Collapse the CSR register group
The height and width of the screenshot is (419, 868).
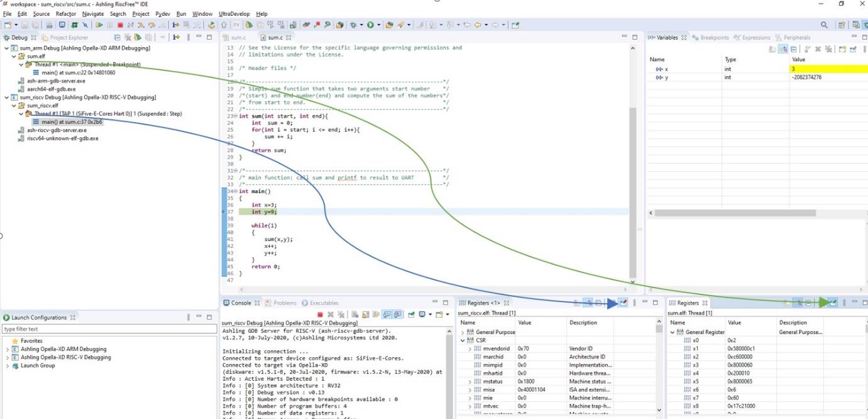click(463, 340)
